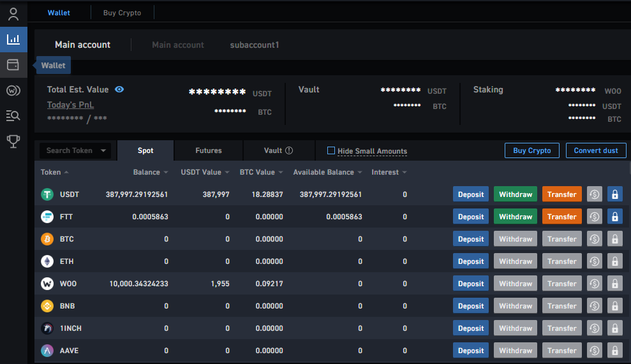Open the wallet card sidebar icon

[x=13, y=65]
